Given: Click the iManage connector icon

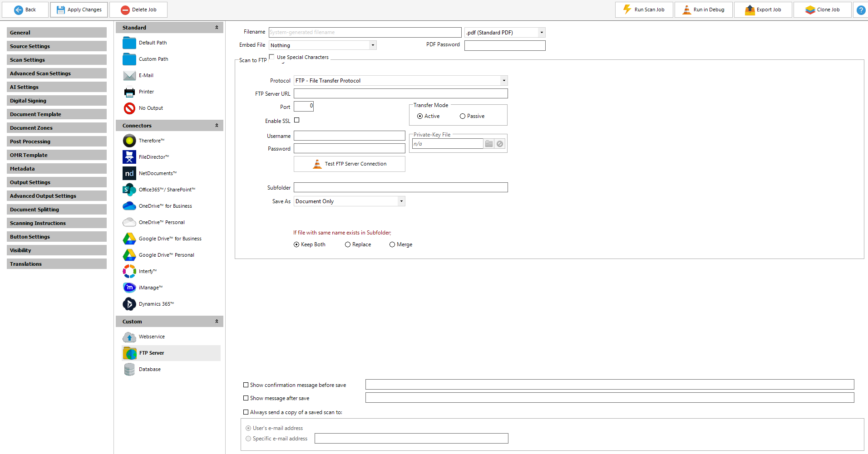Looking at the screenshot, I should [x=129, y=288].
